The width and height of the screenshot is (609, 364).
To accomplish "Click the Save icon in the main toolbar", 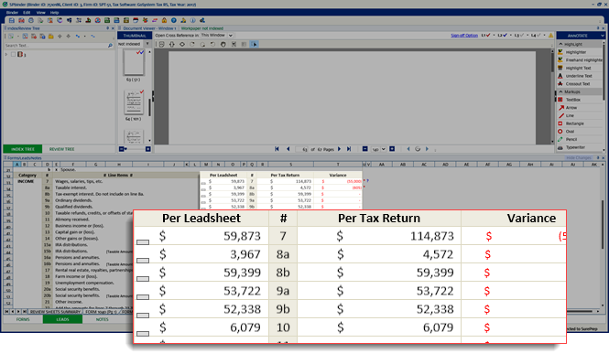I will point(12,20).
